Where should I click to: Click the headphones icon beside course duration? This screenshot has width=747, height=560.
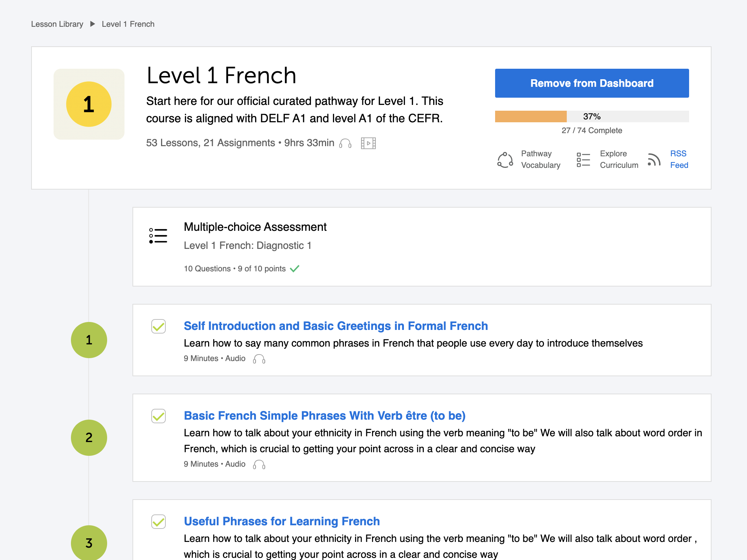[345, 144]
